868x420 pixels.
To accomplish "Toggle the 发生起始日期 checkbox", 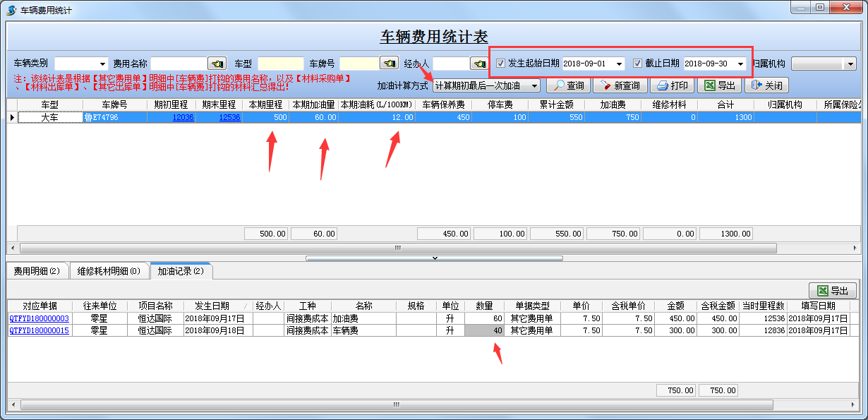I will tap(501, 64).
